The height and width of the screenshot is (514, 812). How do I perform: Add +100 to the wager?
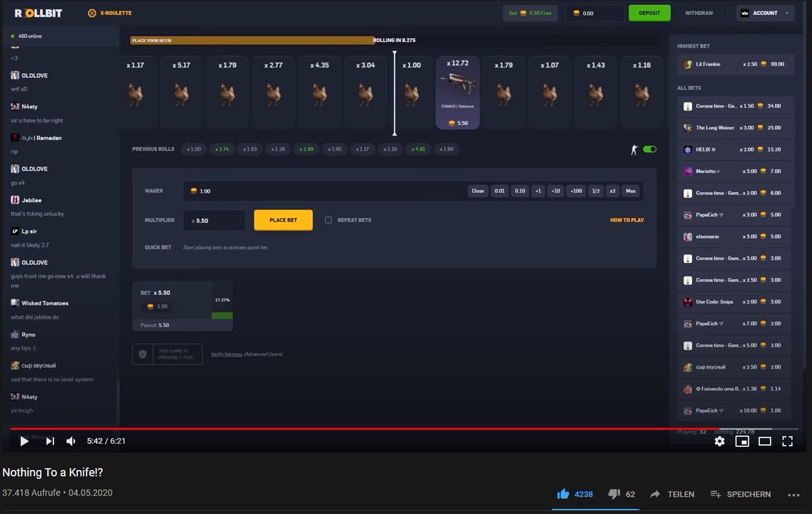576,191
